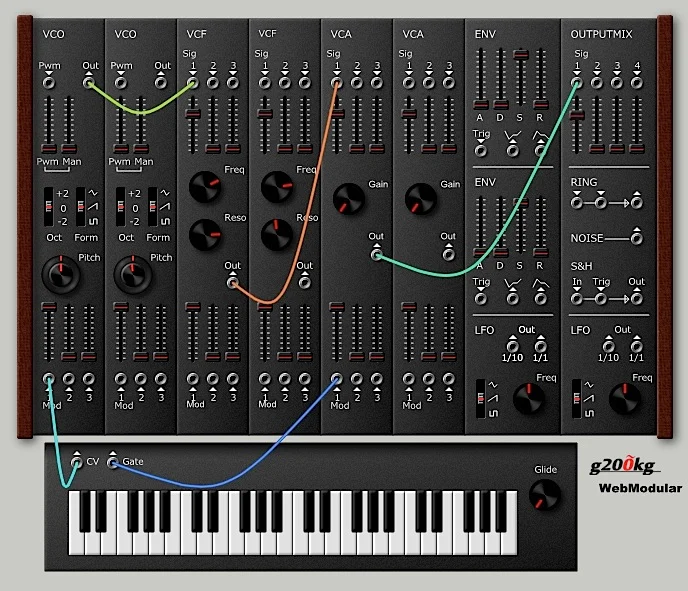Click the lower ENV Trig jack
This screenshot has height=591, width=688.
[x=481, y=299]
